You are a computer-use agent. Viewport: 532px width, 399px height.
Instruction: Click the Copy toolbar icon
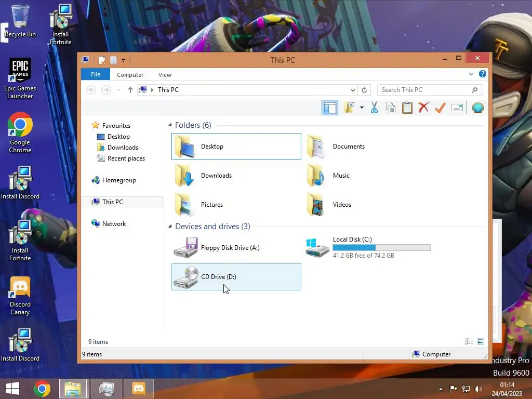(391, 108)
